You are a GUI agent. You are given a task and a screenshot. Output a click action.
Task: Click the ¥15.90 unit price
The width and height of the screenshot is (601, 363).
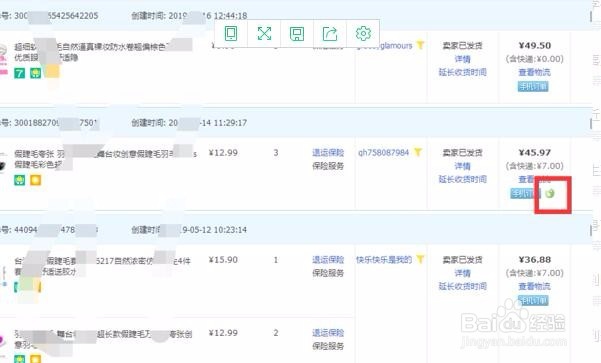coord(223,260)
